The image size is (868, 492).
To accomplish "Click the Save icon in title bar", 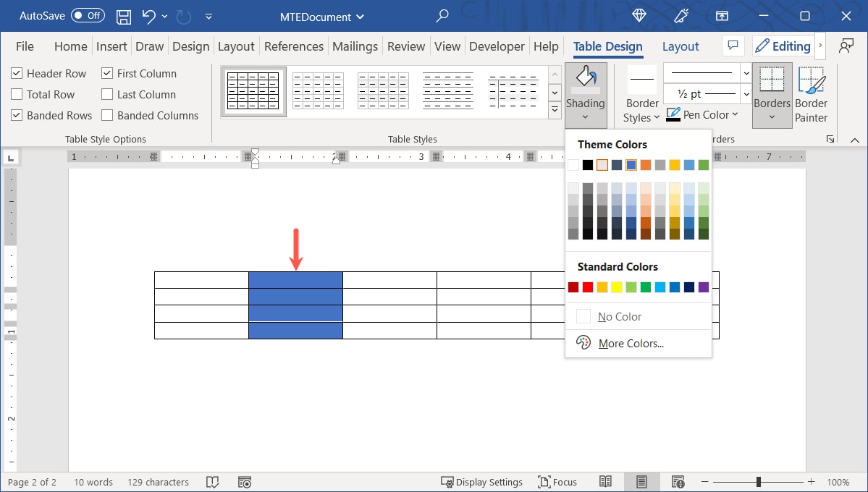I will tap(124, 15).
